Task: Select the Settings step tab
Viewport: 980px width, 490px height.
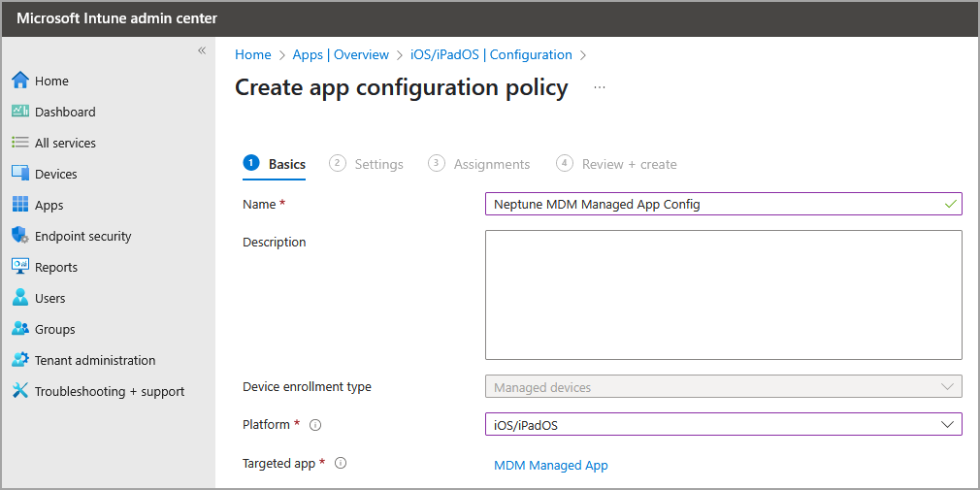Action: [x=366, y=164]
